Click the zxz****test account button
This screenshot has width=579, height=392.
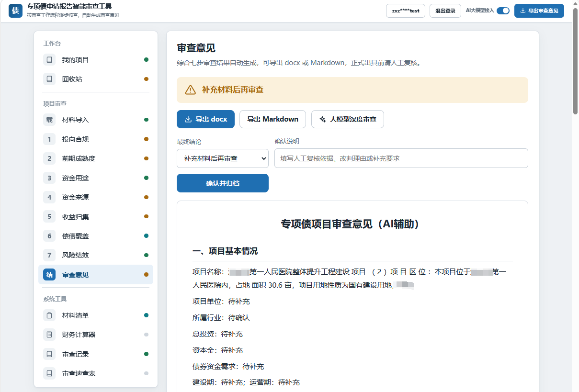tap(406, 11)
